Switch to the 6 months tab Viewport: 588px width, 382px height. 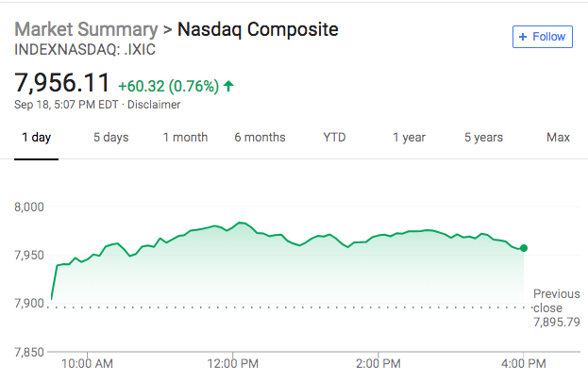click(260, 138)
